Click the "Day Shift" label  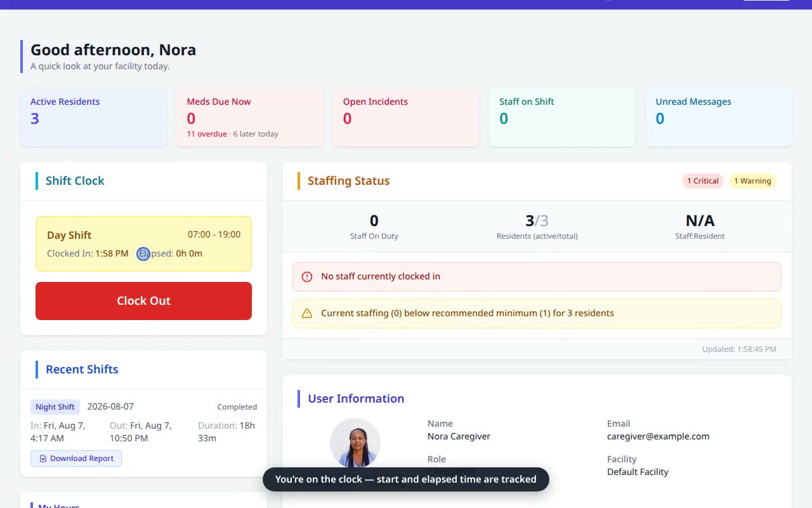point(69,235)
